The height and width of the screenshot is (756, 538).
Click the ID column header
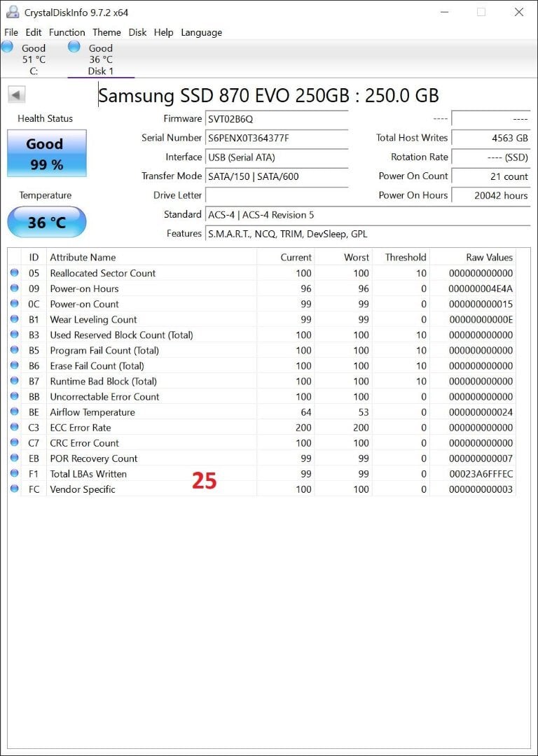click(x=34, y=257)
